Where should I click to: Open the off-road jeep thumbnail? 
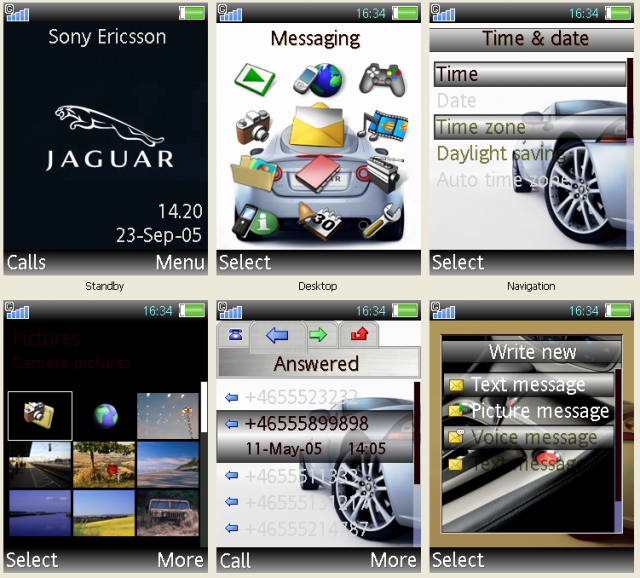click(168, 513)
